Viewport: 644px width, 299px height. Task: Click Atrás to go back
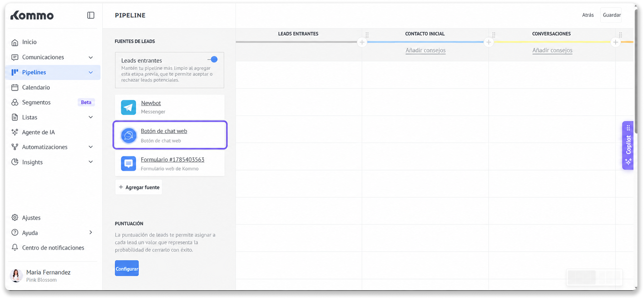pos(588,15)
